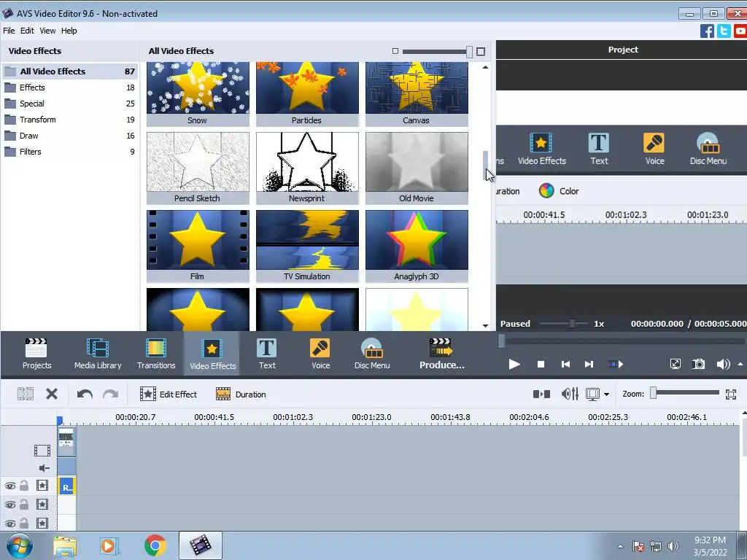747x560 pixels.
Task: Select the Draw folder
Action: (x=70, y=136)
